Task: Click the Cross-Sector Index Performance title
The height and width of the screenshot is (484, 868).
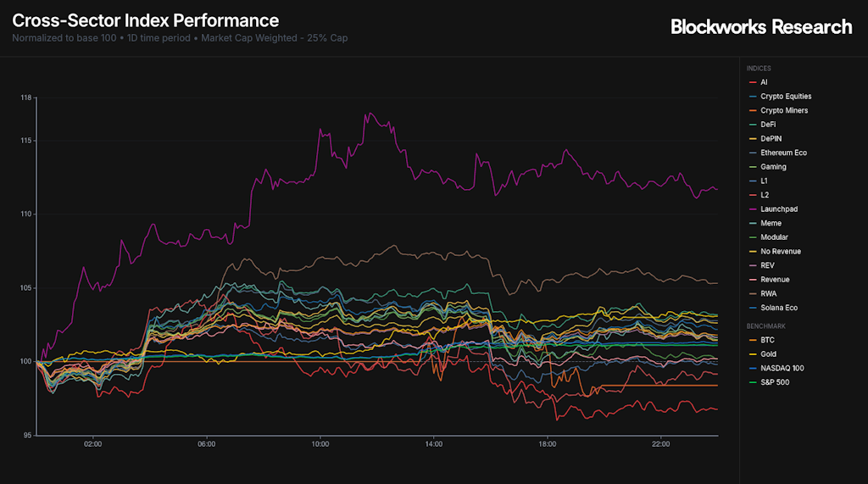Action: click(x=145, y=20)
